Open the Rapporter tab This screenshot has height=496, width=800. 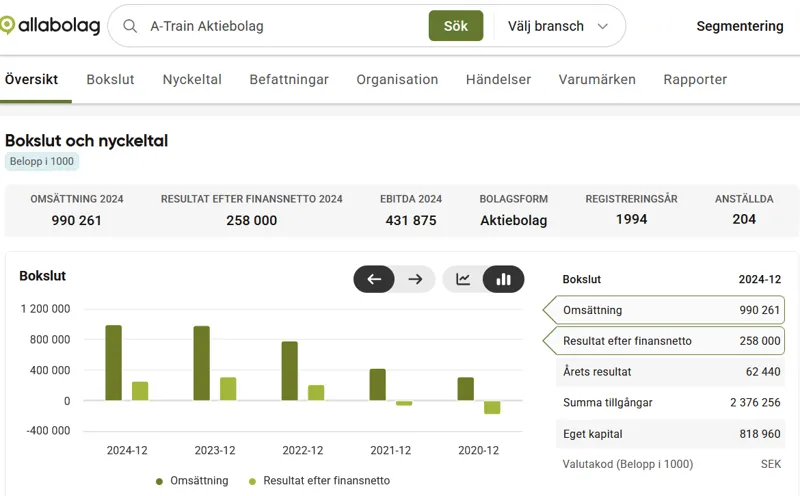(x=695, y=79)
